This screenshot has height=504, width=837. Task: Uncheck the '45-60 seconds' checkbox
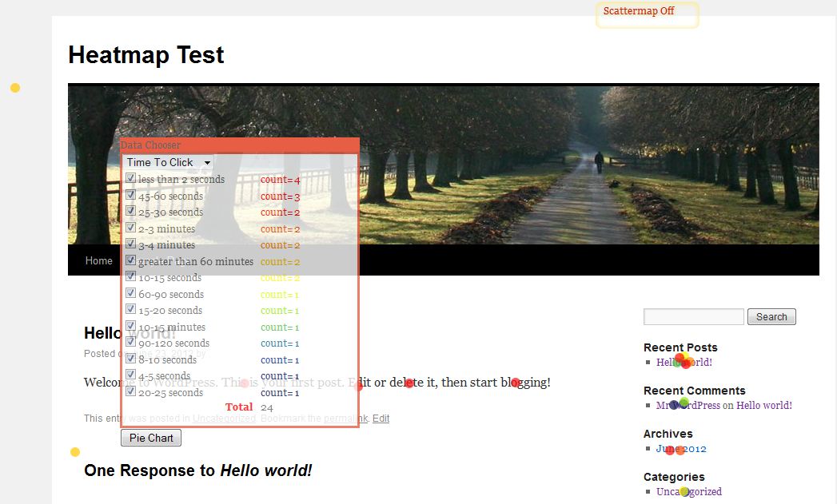coord(130,195)
